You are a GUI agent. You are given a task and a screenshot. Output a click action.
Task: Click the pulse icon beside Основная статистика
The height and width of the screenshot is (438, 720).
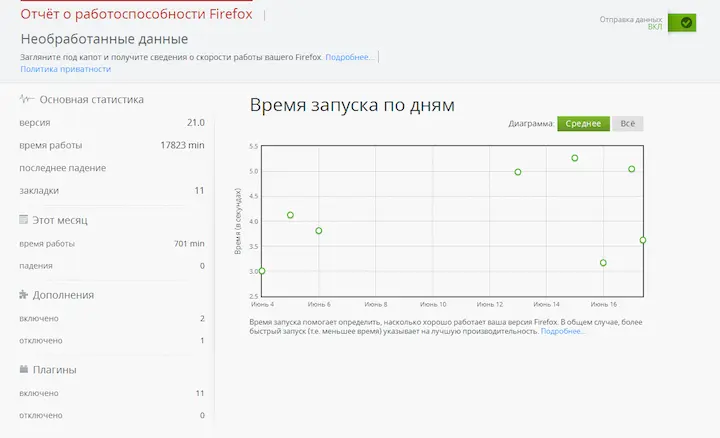click(27, 99)
